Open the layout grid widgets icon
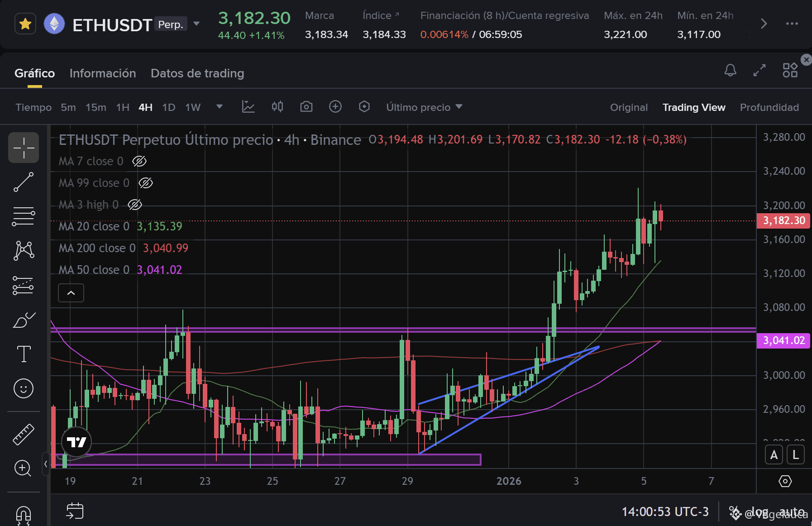812x526 pixels. 790,70
